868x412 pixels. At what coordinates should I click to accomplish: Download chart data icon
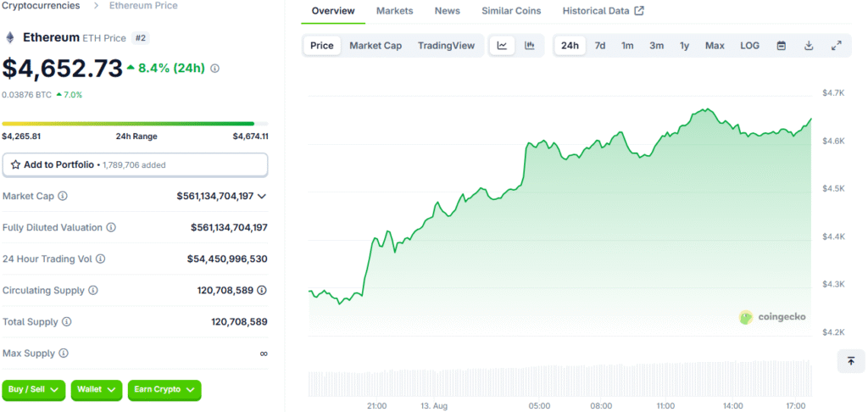point(808,46)
